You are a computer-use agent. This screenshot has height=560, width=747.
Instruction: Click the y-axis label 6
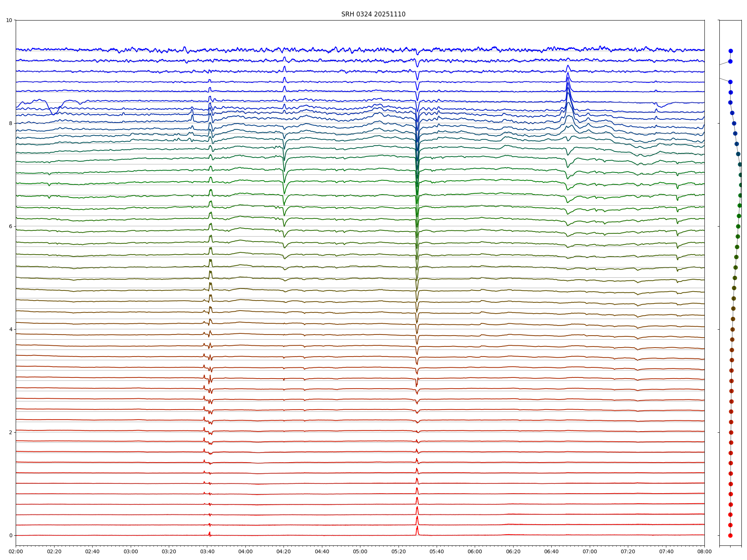[10, 226]
